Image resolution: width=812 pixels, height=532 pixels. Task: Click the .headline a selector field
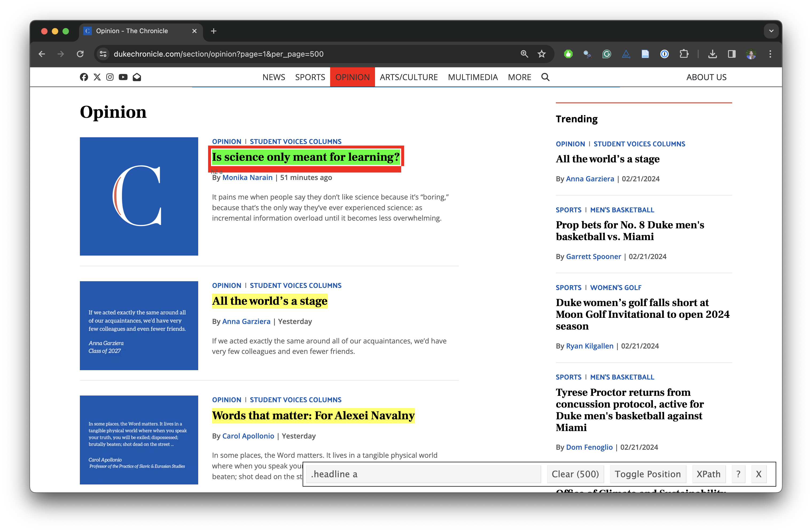coord(423,474)
